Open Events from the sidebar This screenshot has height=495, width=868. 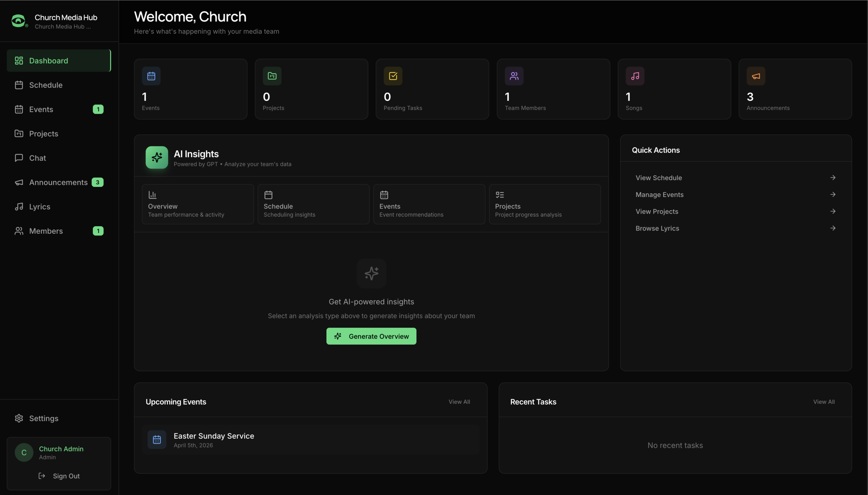pyautogui.click(x=59, y=109)
